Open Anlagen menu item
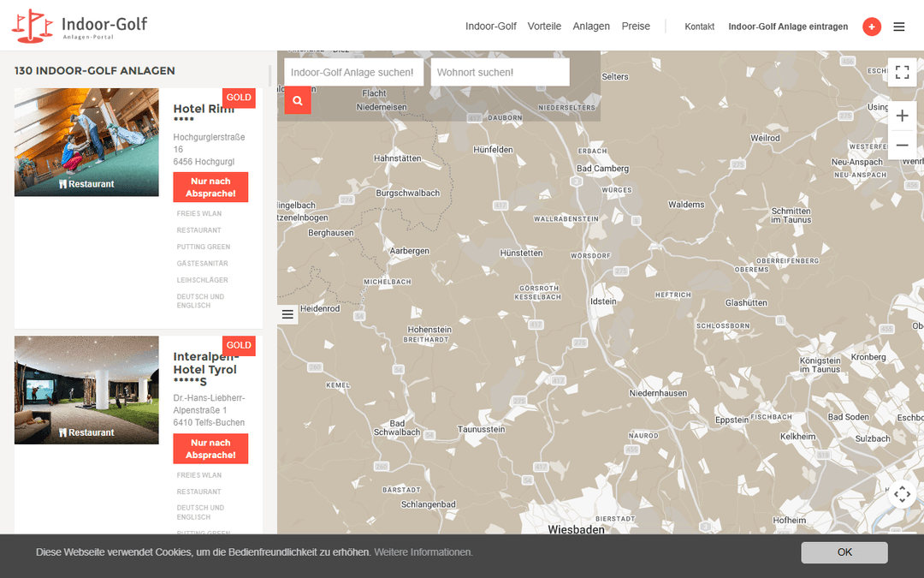 coord(591,27)
